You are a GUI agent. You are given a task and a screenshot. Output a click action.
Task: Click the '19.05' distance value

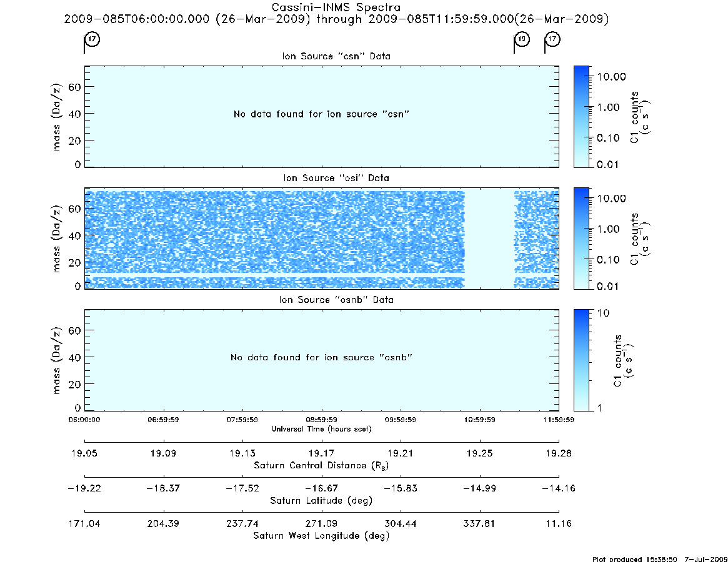[x=84, y=453]
